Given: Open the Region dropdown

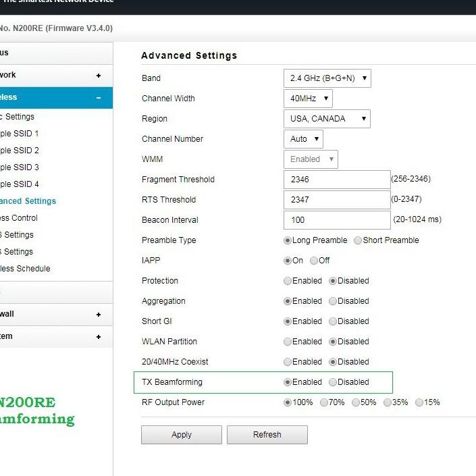Looking at the screenshot, I should click(x=327, y=119).
